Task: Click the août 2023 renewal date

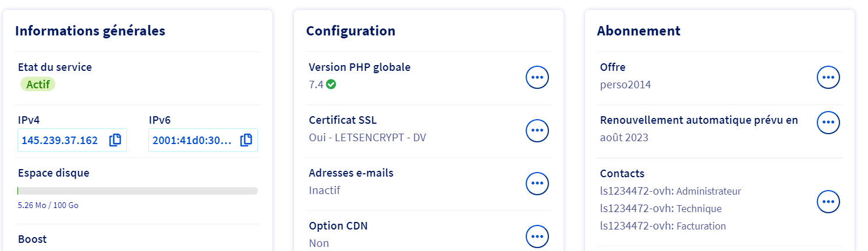Action: pos(624,138)
